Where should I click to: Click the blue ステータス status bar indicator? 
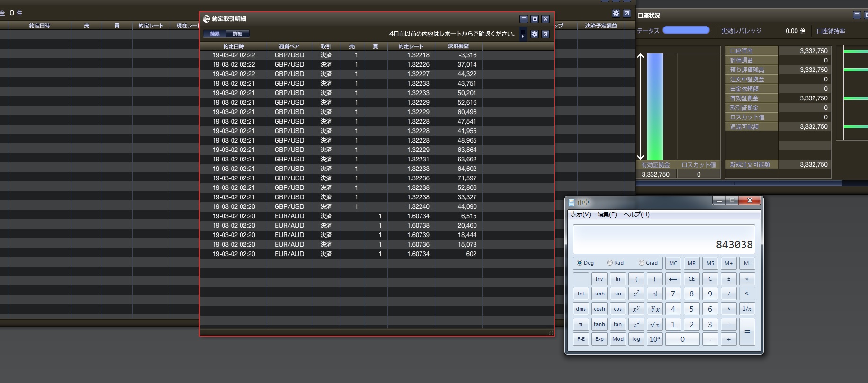[686, 30]
